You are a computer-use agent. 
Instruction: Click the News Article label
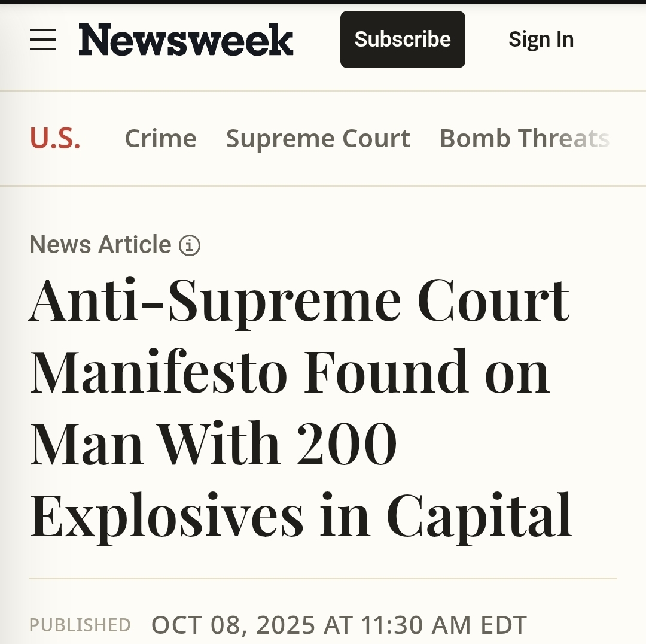click(100, 245)
